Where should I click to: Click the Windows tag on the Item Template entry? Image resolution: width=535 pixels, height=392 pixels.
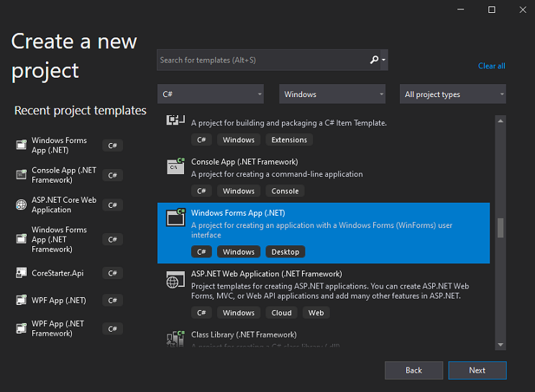tap(239, 140)
